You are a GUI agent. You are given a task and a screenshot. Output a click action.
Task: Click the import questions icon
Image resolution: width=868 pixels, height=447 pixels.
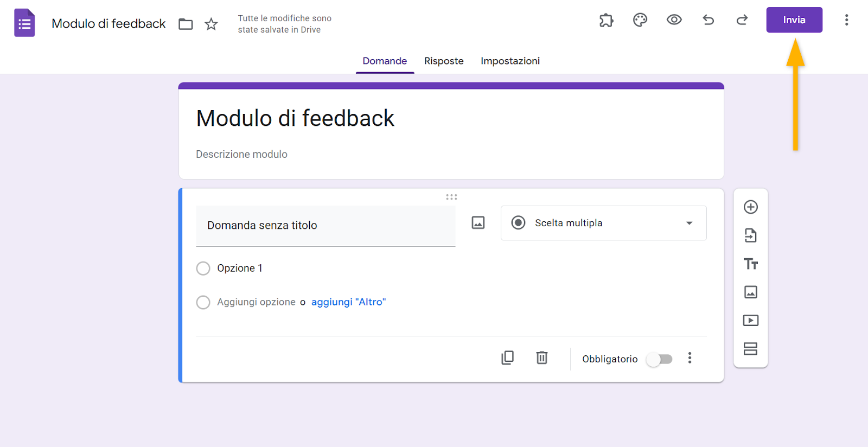pos(751,235)
